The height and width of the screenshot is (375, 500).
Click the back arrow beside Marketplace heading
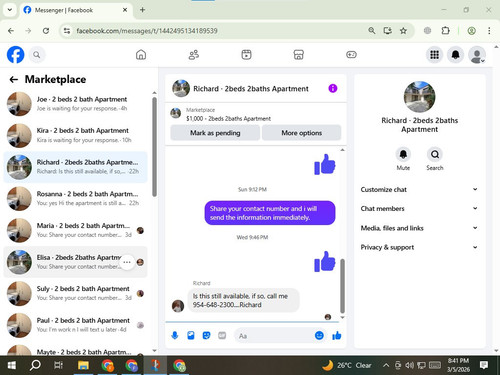coord(14,79)
